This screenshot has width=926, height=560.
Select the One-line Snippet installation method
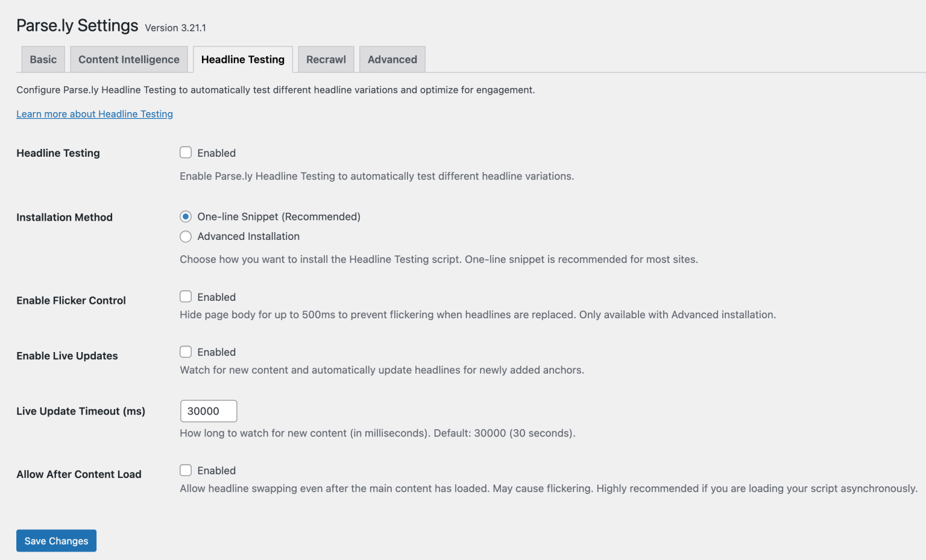(186, 216)
